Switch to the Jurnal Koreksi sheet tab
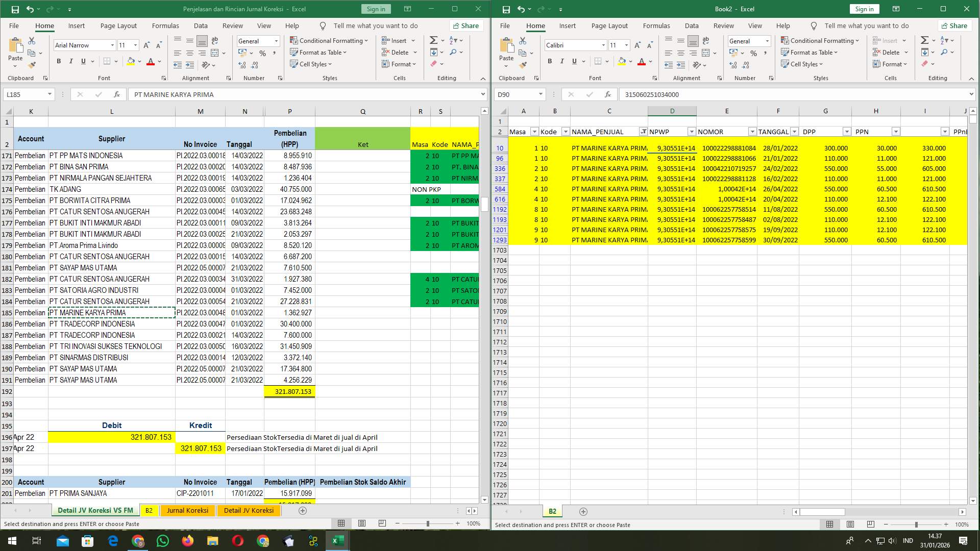980x551 pixels. [187, 510]
